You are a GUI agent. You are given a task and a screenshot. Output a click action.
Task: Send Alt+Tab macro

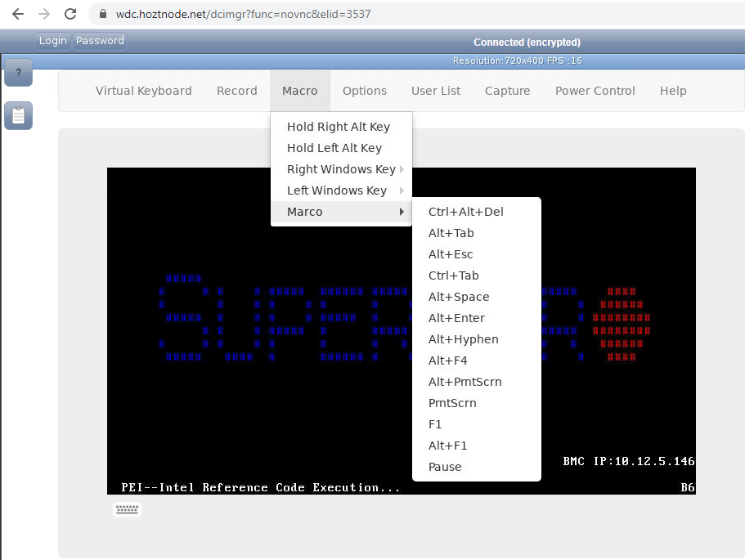477,233
